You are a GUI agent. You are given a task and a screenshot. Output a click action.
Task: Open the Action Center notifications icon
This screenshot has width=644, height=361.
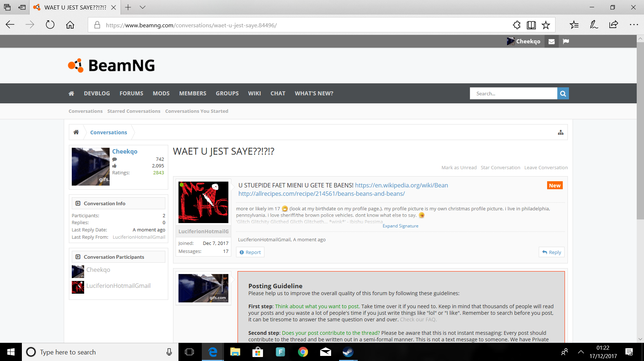pos(629,352)
